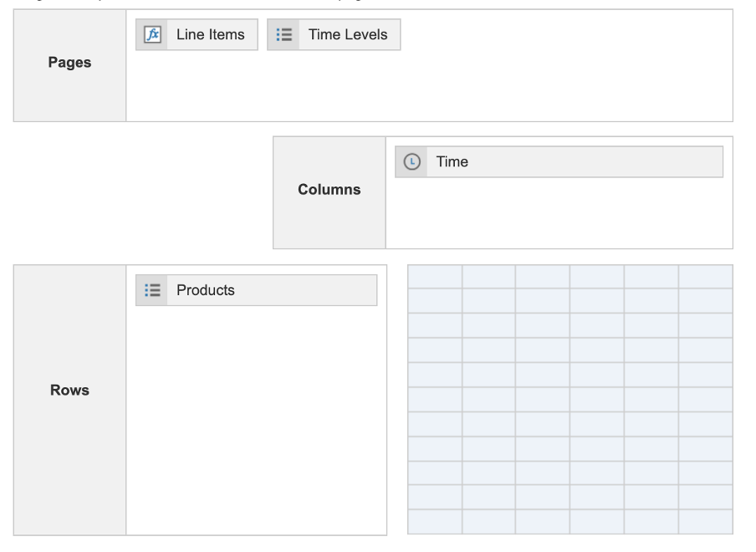Select the top-left cell of preview grid
This screenshot has height=552, width=756.
(x=435, y=277)
